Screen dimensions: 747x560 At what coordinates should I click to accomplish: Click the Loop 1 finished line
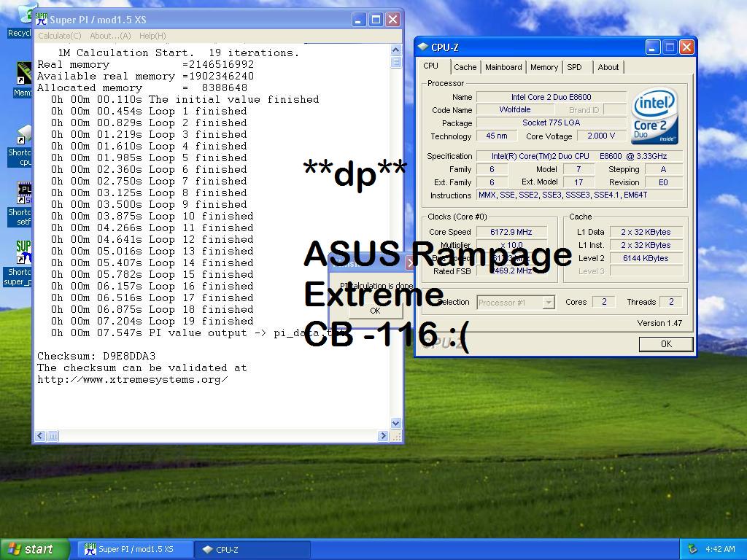(x=149, y=111)
